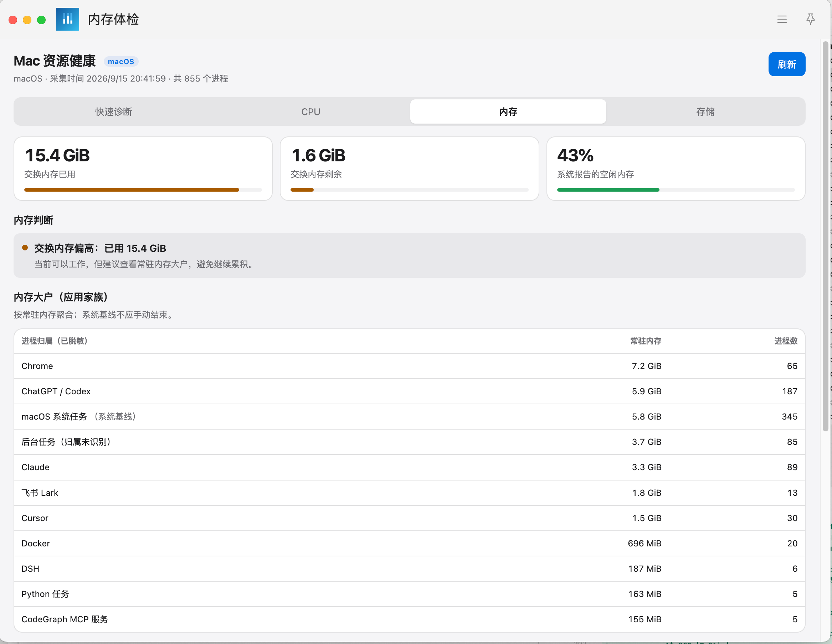Click the 采集时间 timestamp subtitle
This screenshot has width=832, height=644.
point(121,79)
